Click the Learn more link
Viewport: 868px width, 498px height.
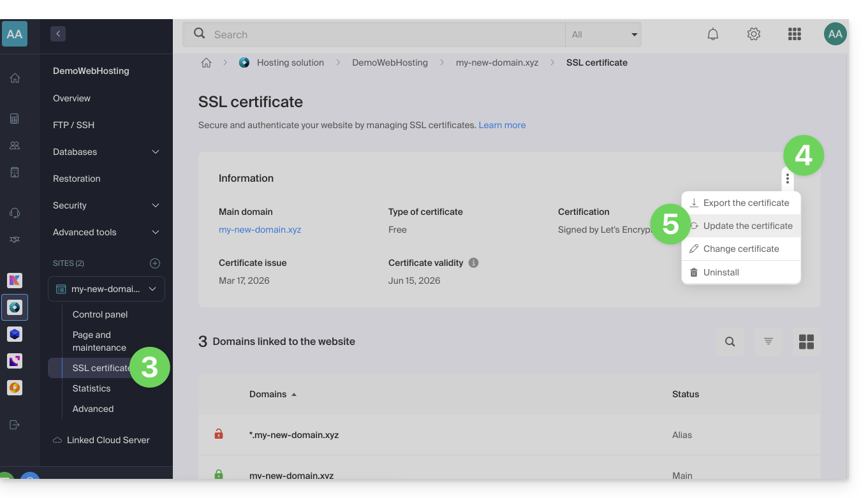[502, 125]
